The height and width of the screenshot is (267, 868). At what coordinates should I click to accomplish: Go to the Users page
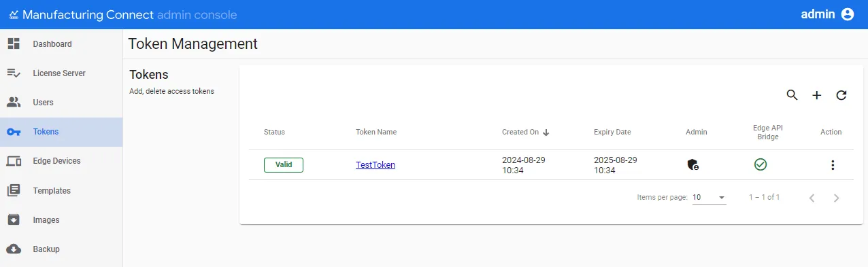click(61, 103)
